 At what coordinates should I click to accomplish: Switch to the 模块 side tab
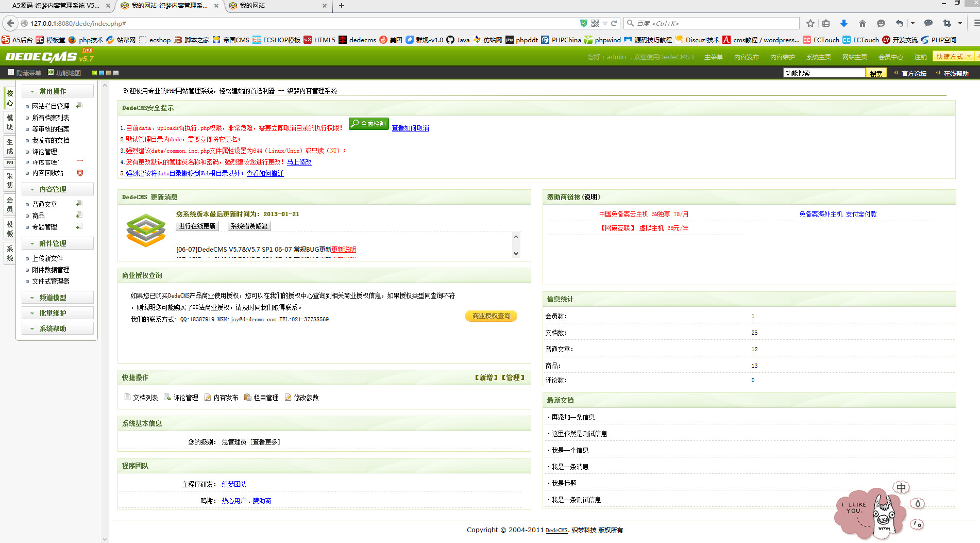click(x=10, y=122)
